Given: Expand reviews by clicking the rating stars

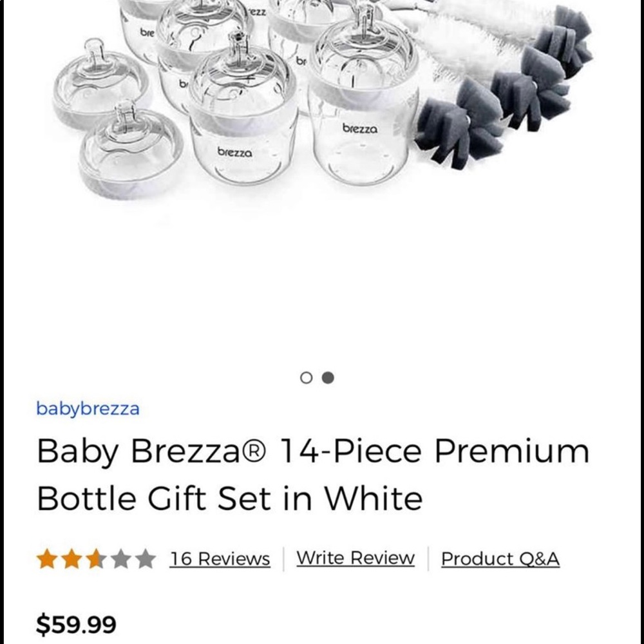Looking at the screenshot, I should 97,557.
